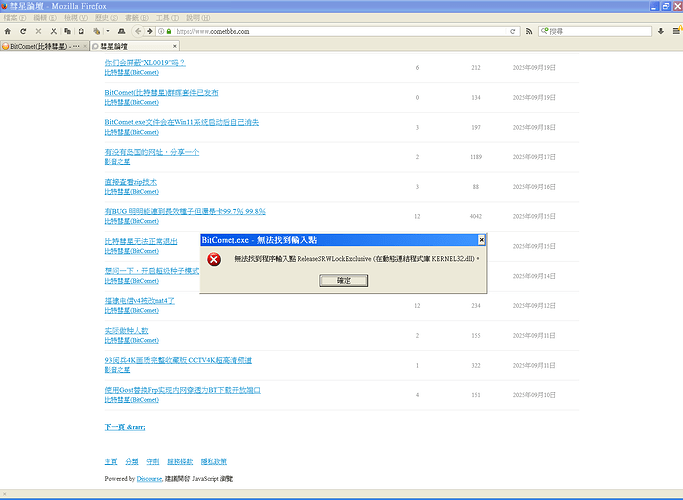Screen dimensions: 683x500
Task: Open the 比特彗星无法正常退出 topic
Action: click(x=141, y=241)
